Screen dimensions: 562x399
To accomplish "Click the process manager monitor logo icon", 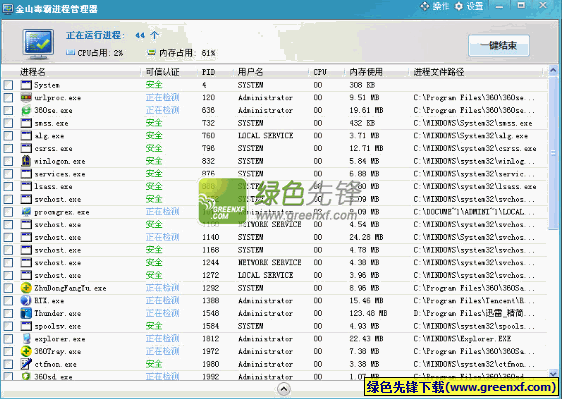I will pyautogui.click(x=38, y=44).
